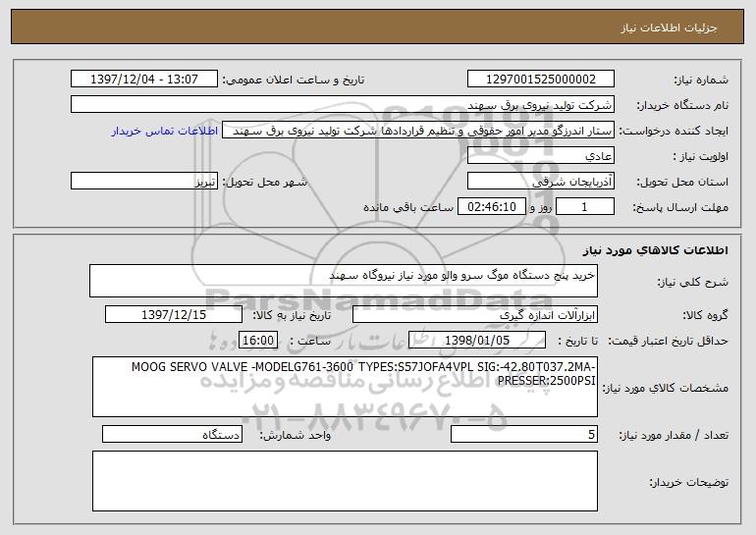Select the delivery city field تبریز
The image size is (756, 535).
[144, 182]
